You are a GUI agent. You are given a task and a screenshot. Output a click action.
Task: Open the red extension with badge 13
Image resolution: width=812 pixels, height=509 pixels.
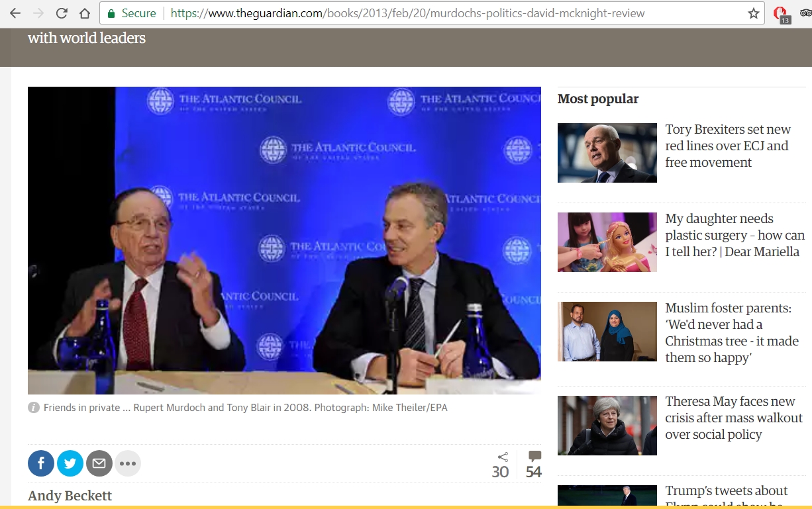782,15
